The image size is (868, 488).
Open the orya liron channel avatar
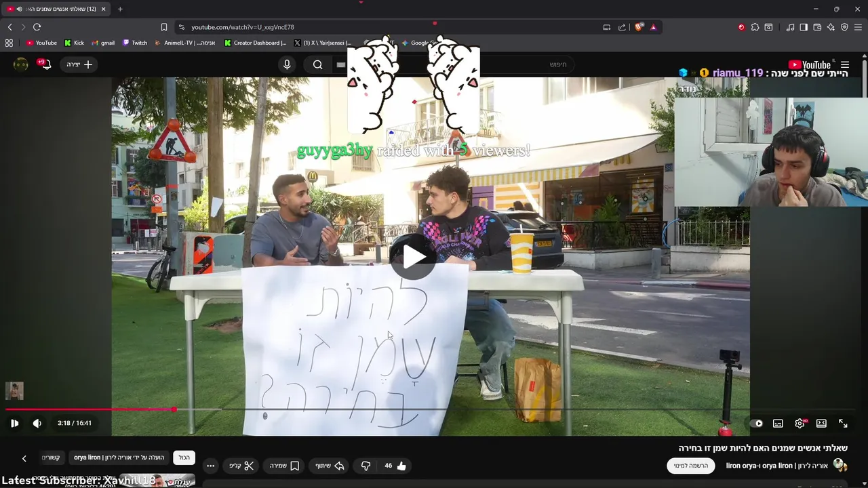[x=840, y=465]
